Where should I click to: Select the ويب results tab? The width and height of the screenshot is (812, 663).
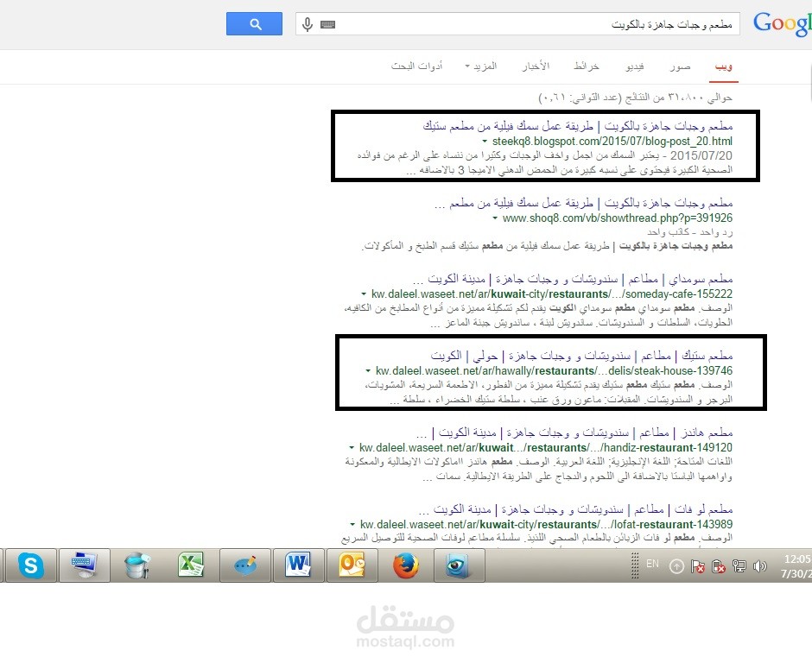click(x=723, y=66)
